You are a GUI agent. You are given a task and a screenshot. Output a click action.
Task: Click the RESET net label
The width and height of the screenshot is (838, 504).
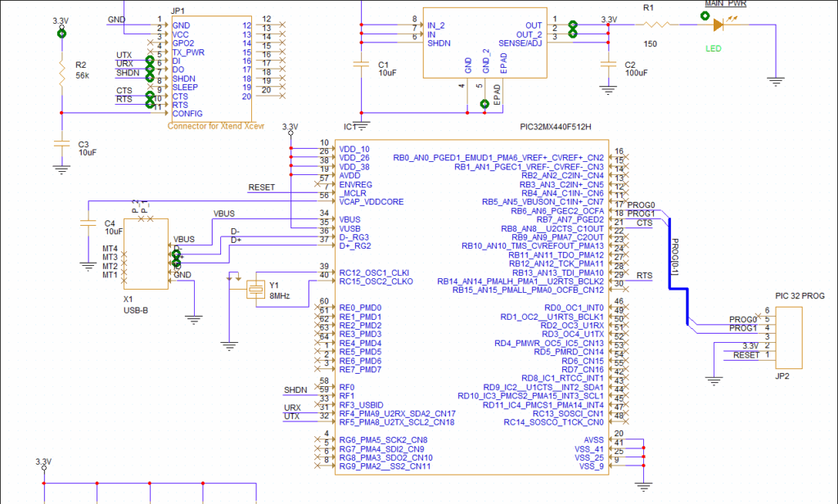(x=260, y=187)
